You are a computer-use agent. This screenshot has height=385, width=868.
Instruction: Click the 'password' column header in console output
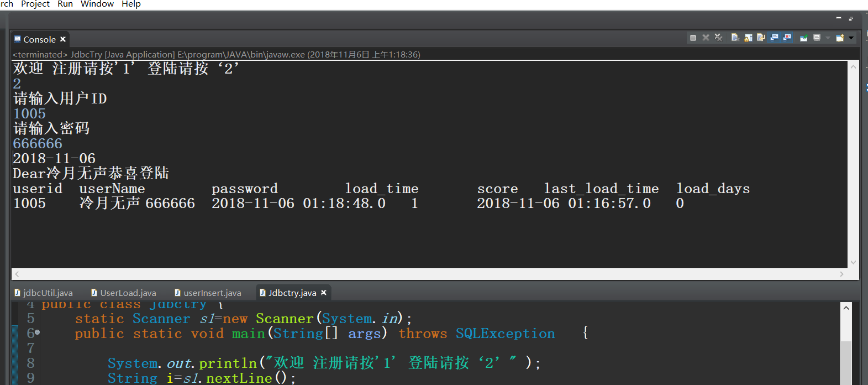pos(245,189)
